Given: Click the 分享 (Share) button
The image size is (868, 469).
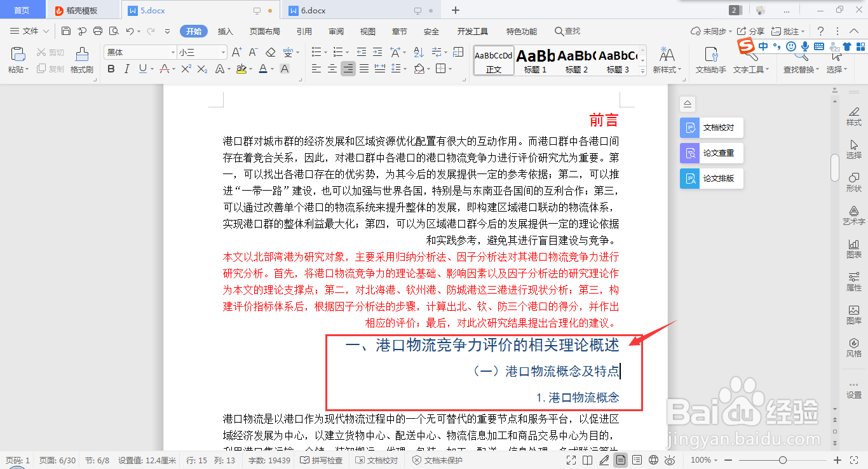Looking at the screenshot, I should click(x=750, y=31).
